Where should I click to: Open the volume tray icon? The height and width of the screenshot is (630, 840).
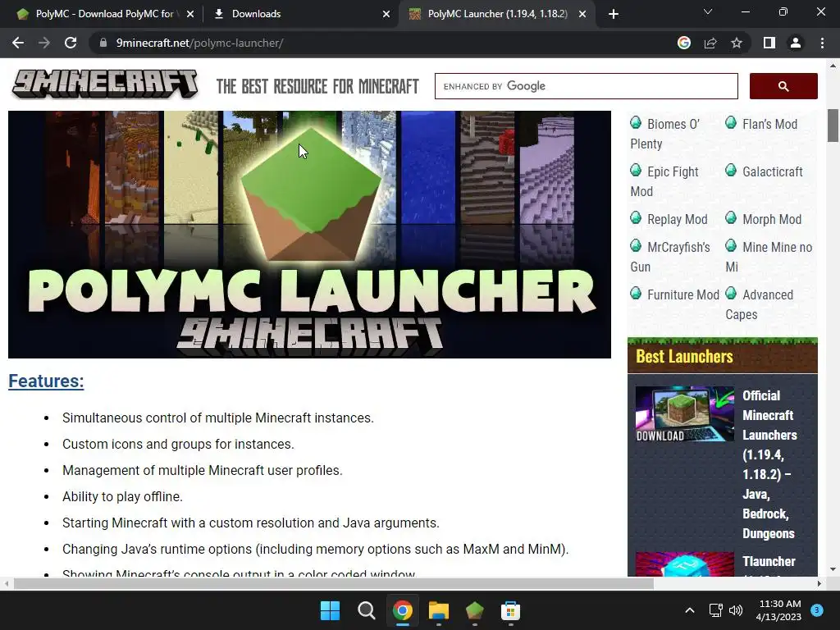(x=736, y=610)
